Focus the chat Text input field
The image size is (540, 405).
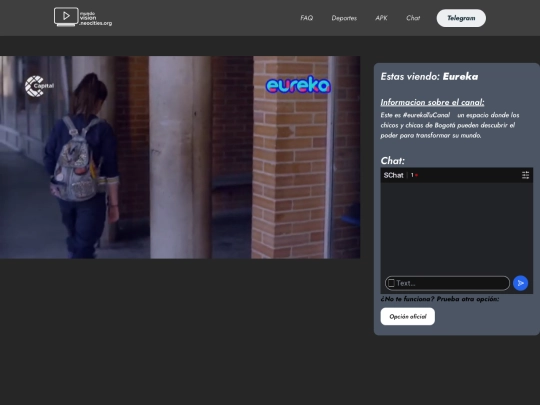point(447,283)
